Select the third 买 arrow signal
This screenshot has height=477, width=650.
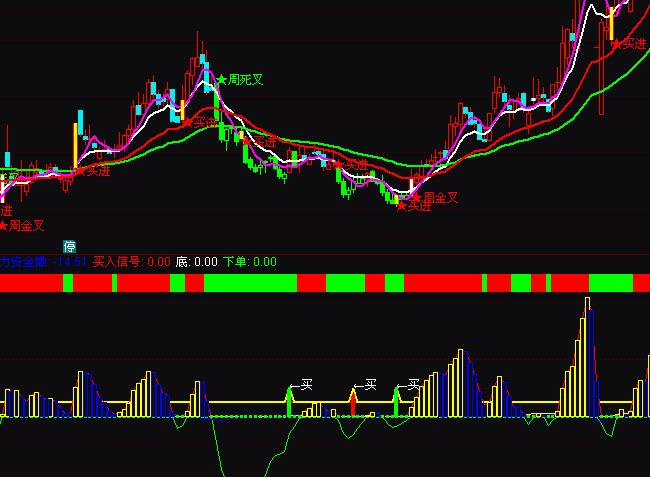(396, 401)
